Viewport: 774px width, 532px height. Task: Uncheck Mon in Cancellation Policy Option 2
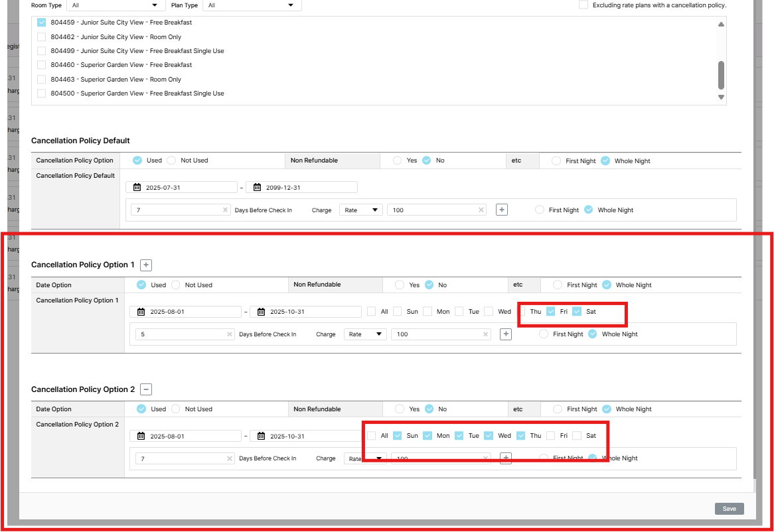(x=428, y=436)
